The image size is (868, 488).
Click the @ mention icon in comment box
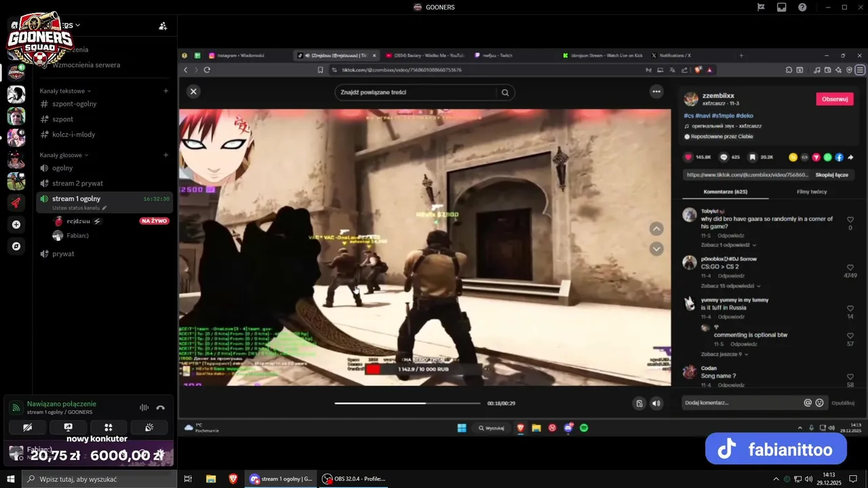(x=808, y=403)
